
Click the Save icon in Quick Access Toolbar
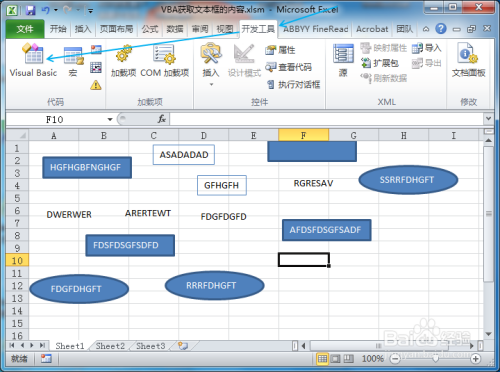(30, 10)
